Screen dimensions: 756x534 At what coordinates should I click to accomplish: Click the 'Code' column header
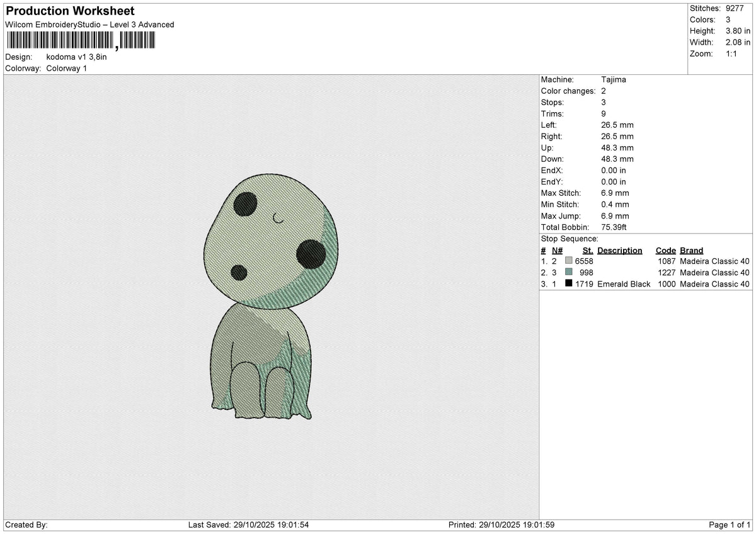[x=665, y=250]
